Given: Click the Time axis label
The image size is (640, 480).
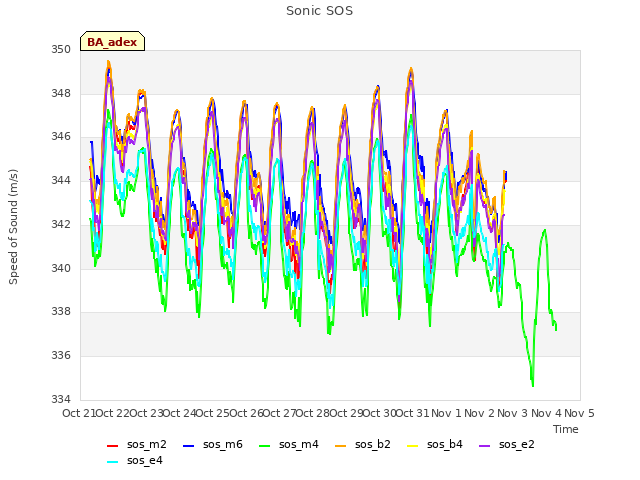Looking at the screenshot, I should click(x=566, y=429).
